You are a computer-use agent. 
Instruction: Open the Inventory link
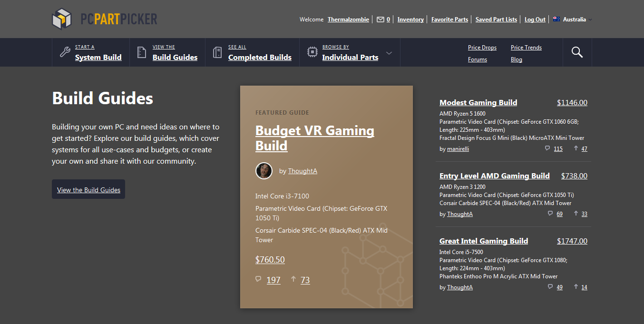(410, 20)
